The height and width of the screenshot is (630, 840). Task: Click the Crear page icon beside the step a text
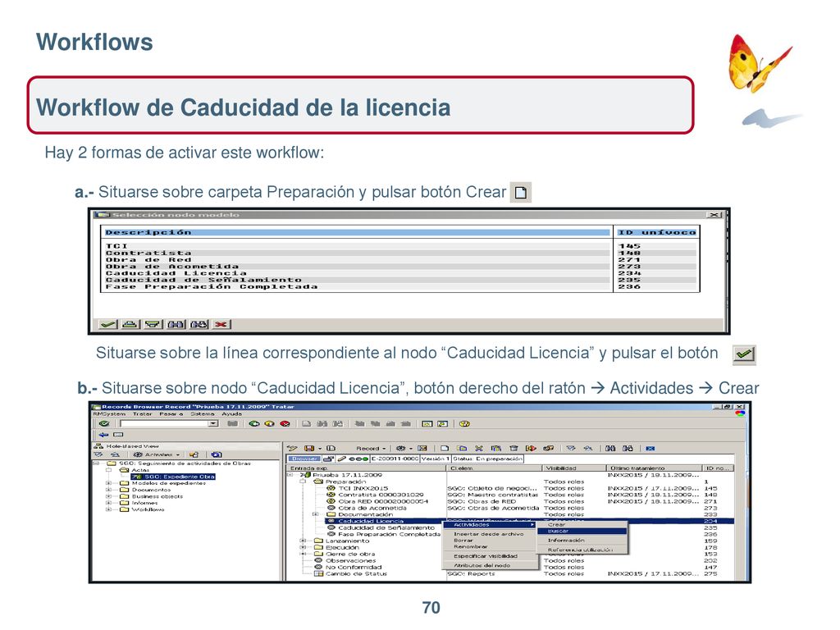pos(520,192)
